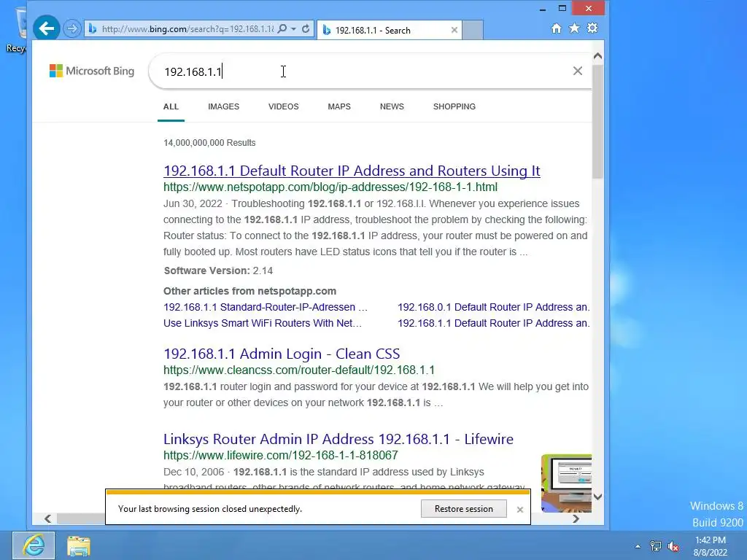Image resolution: width=747 pixels, height=560 pixels.
Task: Click the netspotapp.com result URL
Action: (x=330, y=187)
